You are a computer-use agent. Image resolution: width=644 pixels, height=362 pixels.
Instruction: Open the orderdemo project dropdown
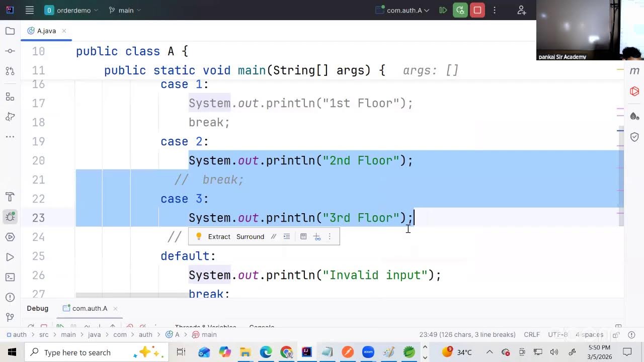tap(71, 10)
